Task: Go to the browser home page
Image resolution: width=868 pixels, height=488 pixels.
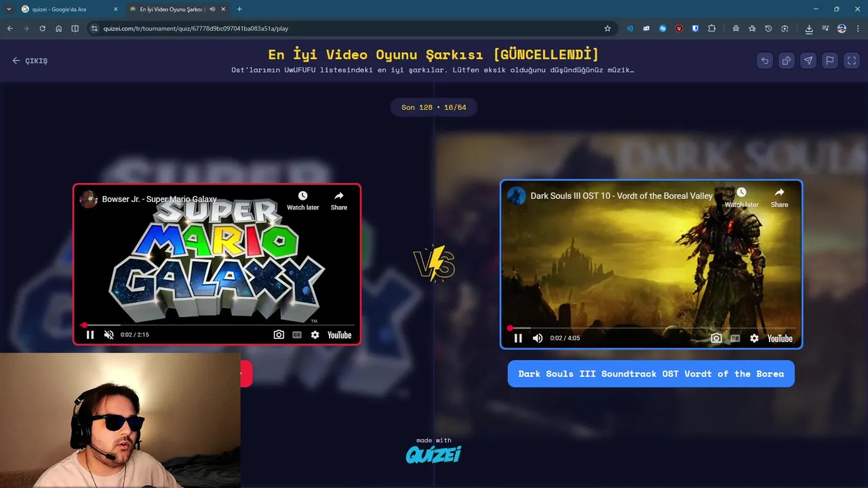Action: tap(58, 28)
